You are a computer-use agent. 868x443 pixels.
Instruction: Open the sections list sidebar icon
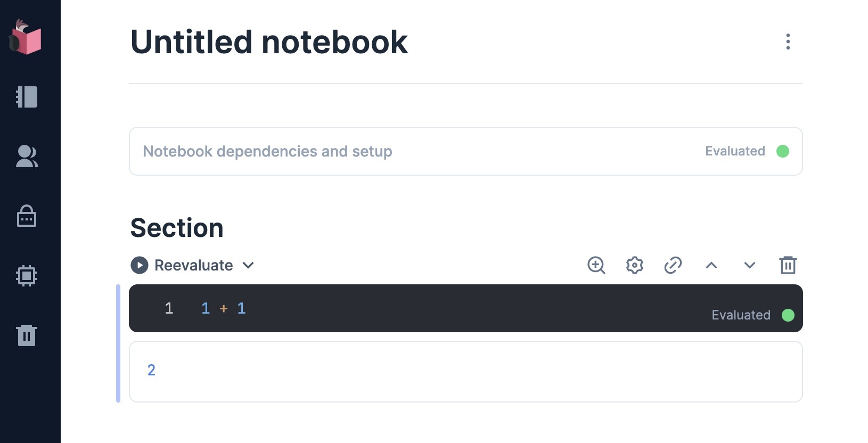pyautogui.click(x=27, y=97)
